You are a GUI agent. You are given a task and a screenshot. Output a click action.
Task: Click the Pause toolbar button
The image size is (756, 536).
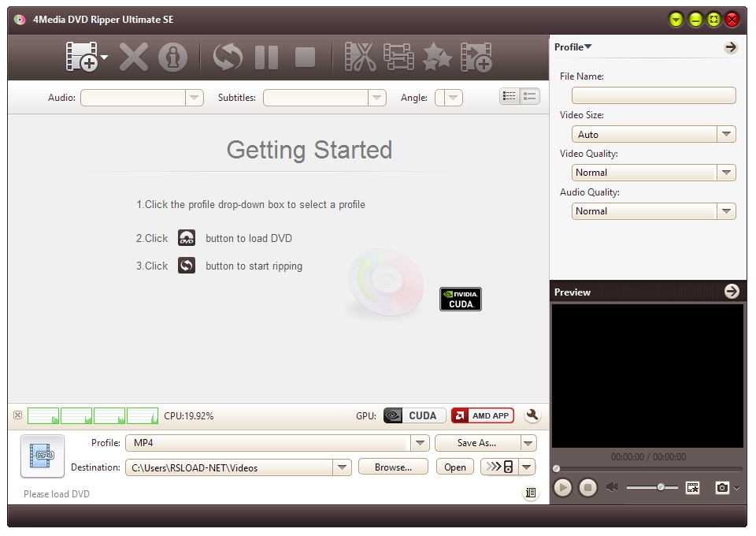(x=266, y=58)
